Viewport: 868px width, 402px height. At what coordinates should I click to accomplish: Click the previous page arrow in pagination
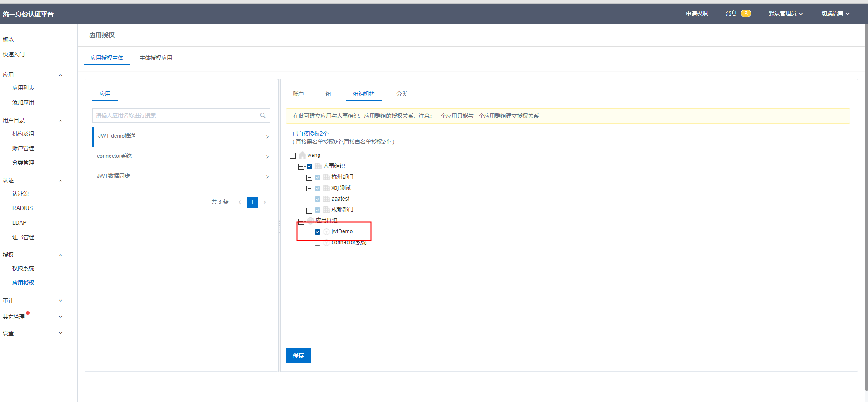coord(240,202)
